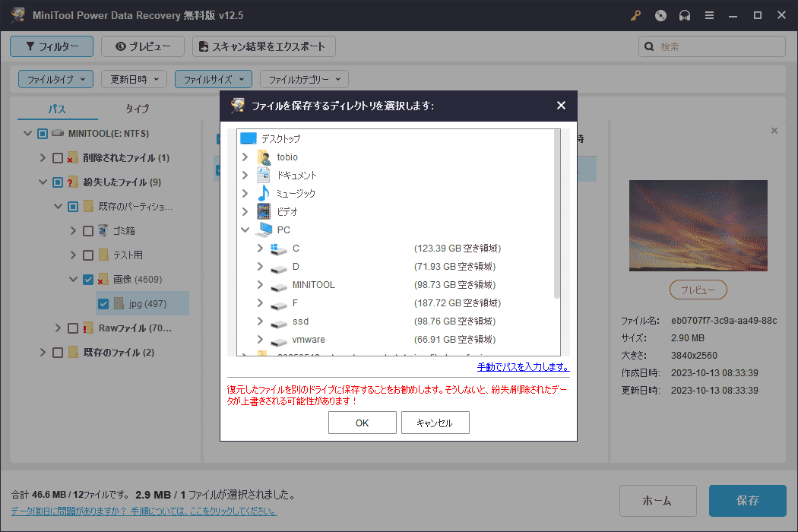Click the プレビュー toolbar button
The width and height of the screenshot is (798, 532).
(x=143, y=46)
